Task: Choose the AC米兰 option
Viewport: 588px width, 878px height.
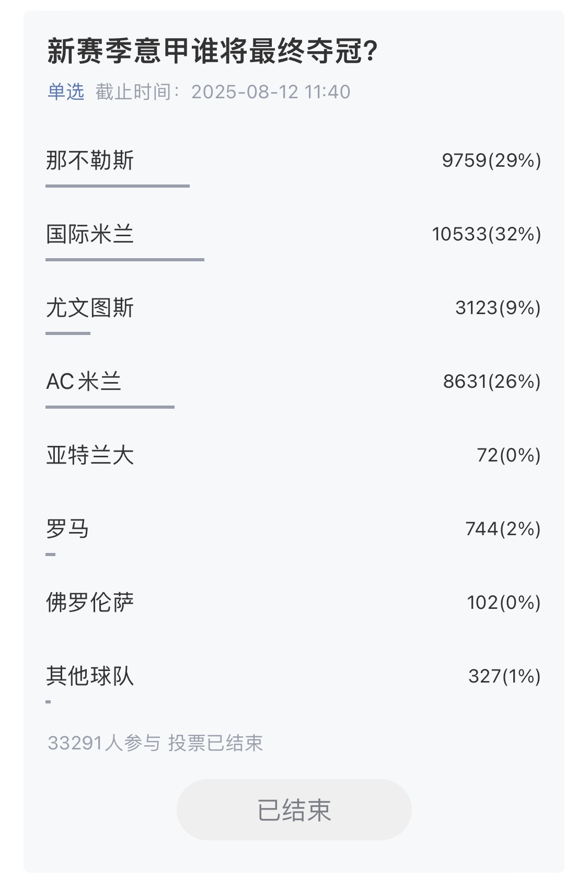Action: [x=84, y=382]
